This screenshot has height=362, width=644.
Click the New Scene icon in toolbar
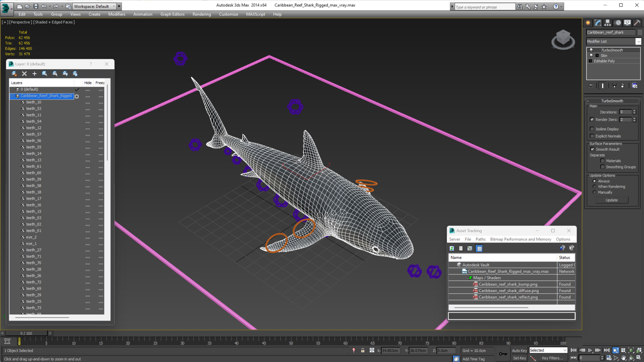pos(19,6)
